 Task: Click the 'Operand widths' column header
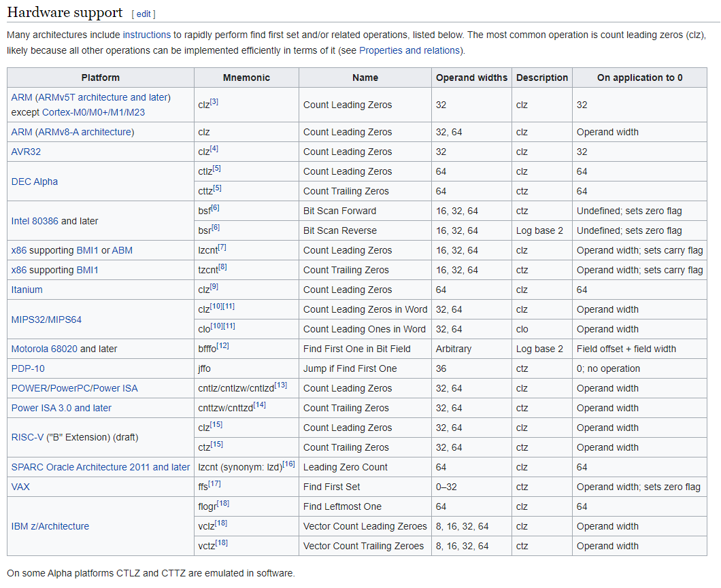pyautogui.click(x=471, y=78)
